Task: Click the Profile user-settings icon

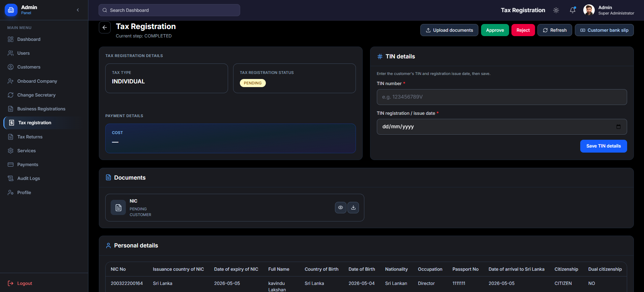Action: tap(10, 192)
